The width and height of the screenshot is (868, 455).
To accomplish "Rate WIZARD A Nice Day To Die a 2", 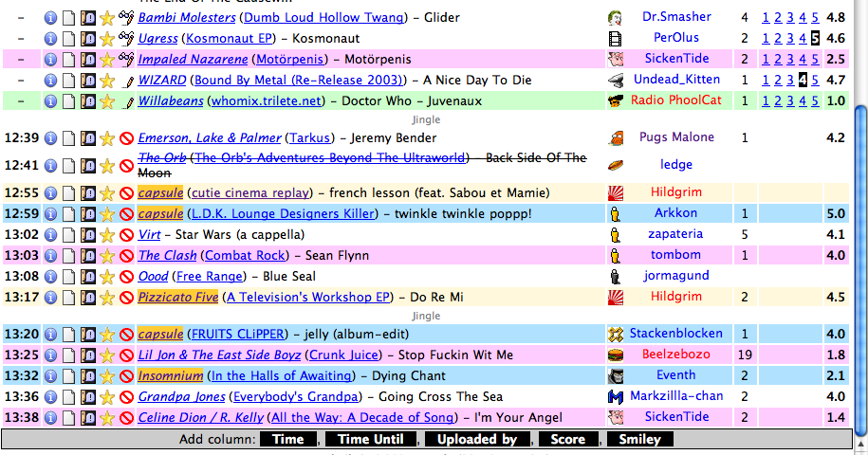I will pyautogui.click(x=778, y=81).
